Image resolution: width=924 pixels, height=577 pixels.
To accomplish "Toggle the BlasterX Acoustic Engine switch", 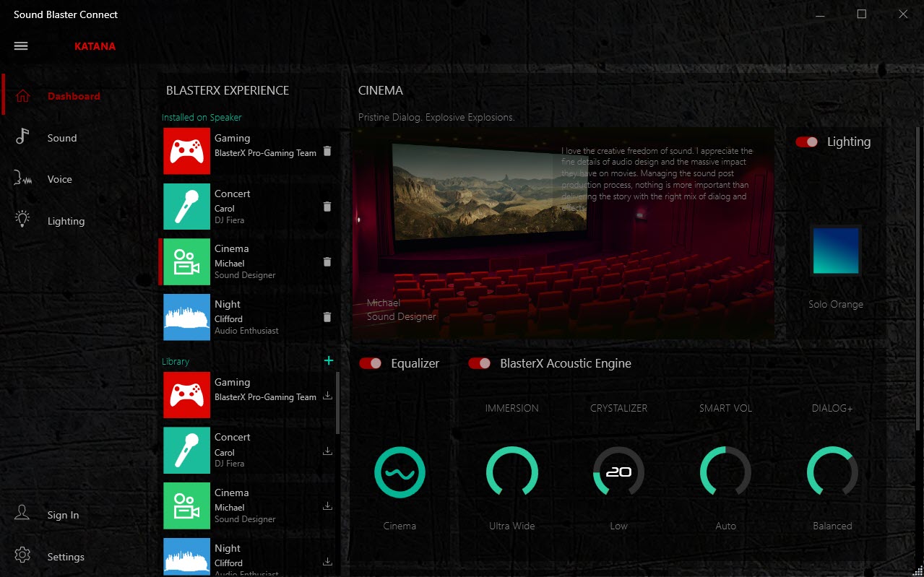I will pyautogui.click(x=480, y=363).
